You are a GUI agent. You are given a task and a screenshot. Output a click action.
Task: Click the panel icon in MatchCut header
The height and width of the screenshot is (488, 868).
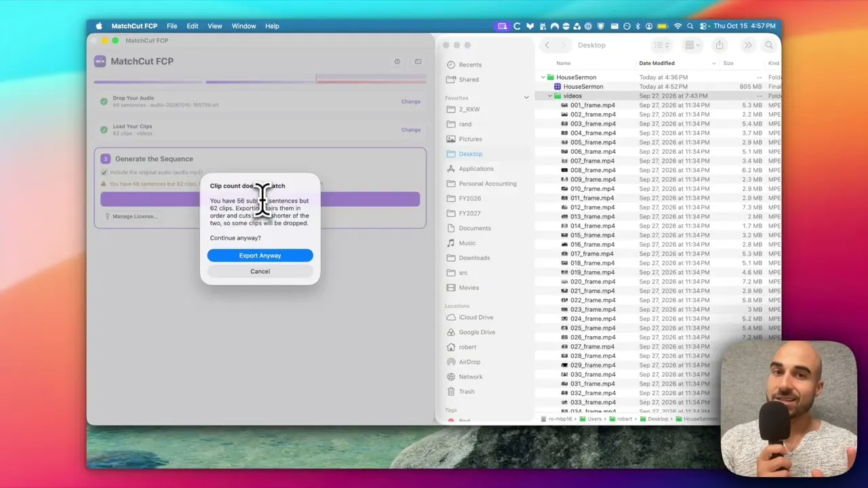point(418,62)
